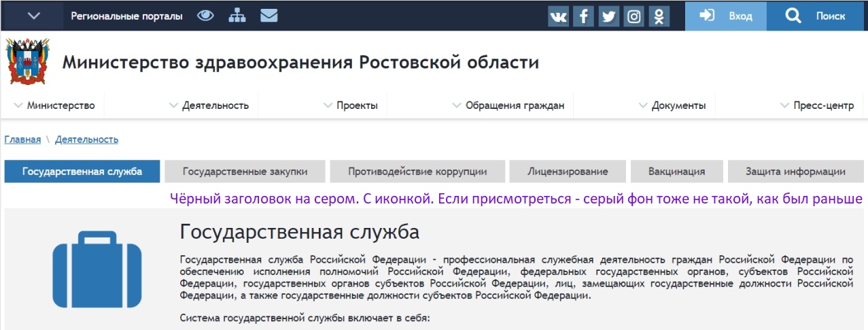Select the Противодействие коррупции tab
Viewport: 868px width, 330px height.
(417, 171)
